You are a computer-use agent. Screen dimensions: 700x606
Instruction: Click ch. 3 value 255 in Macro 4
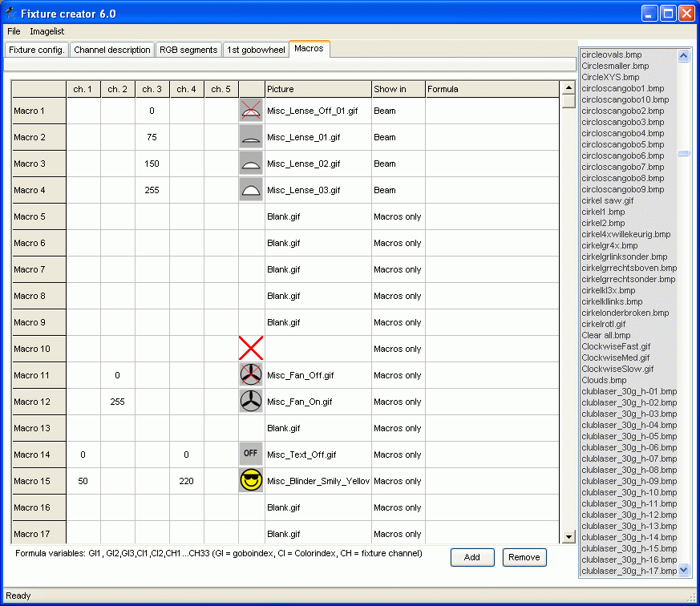click(152, 190)
